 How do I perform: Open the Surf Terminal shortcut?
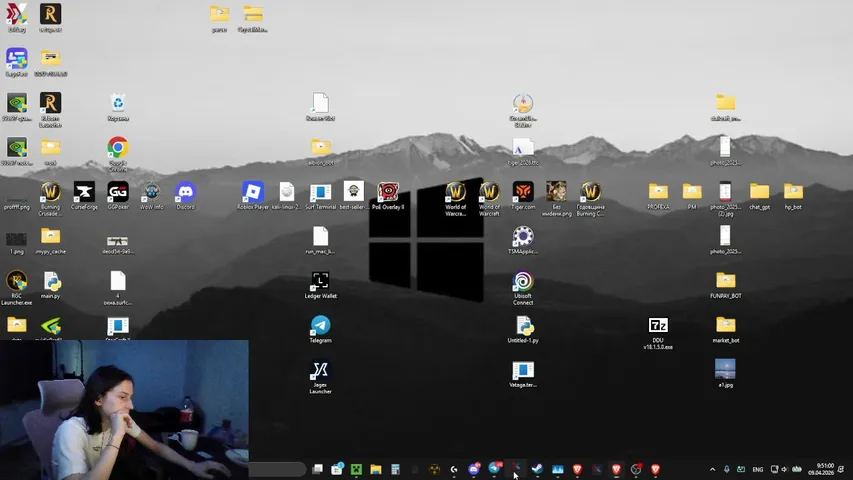point(320,196)
